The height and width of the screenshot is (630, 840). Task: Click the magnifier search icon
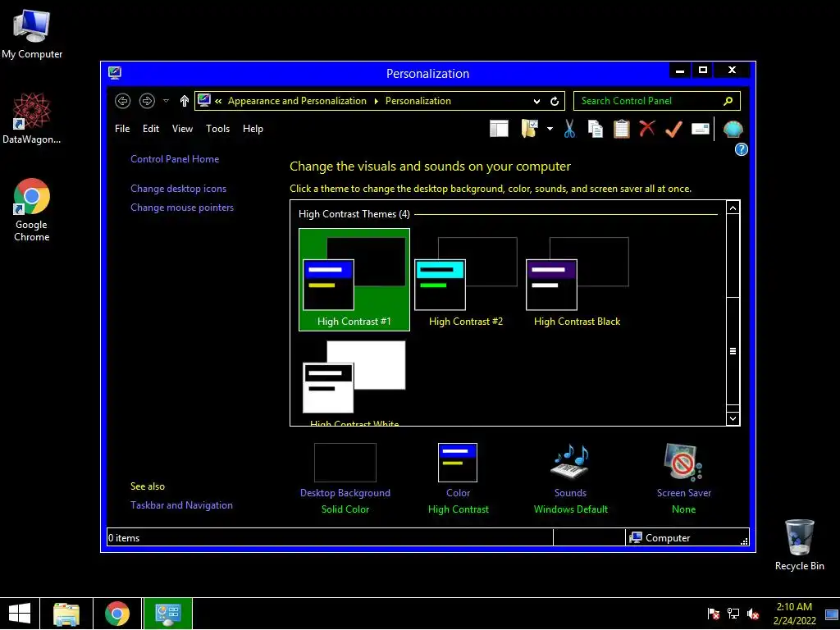[x=728, y=101]
